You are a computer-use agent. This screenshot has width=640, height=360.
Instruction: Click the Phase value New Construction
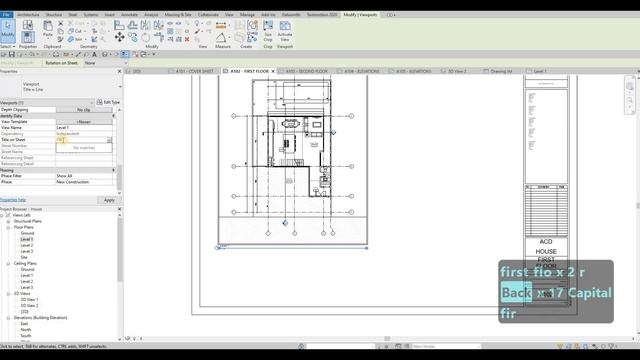(x=84, y=182)
